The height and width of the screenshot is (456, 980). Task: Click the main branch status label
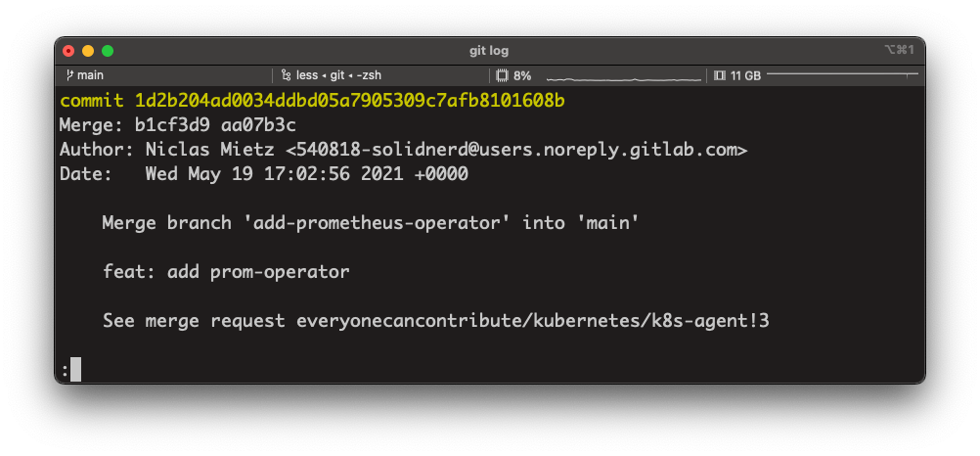[x=91, y=75]
